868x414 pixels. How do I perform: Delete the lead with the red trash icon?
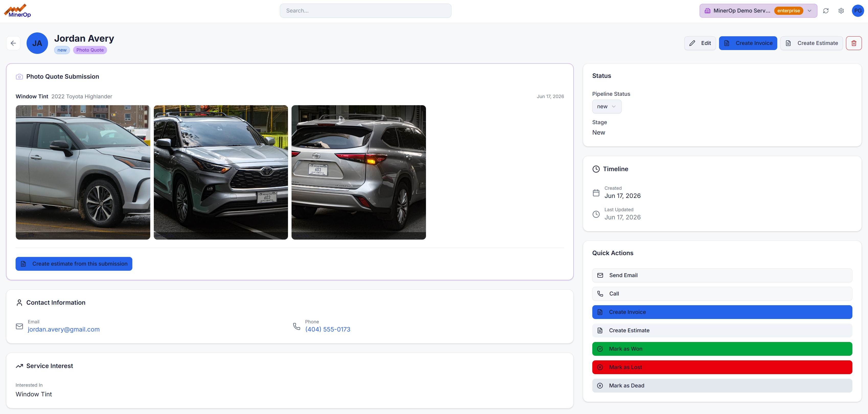[x=853, y=43]
